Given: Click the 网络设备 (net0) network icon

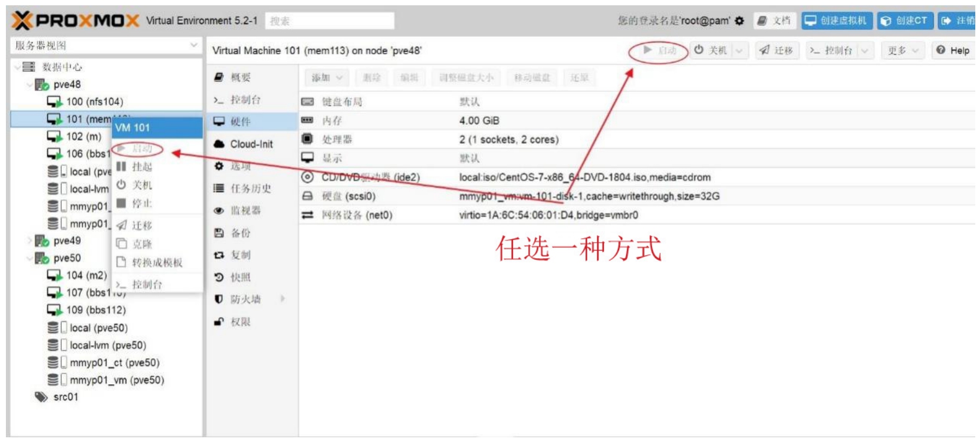Looking at the screenshot, I should click(x=307, y=215).
